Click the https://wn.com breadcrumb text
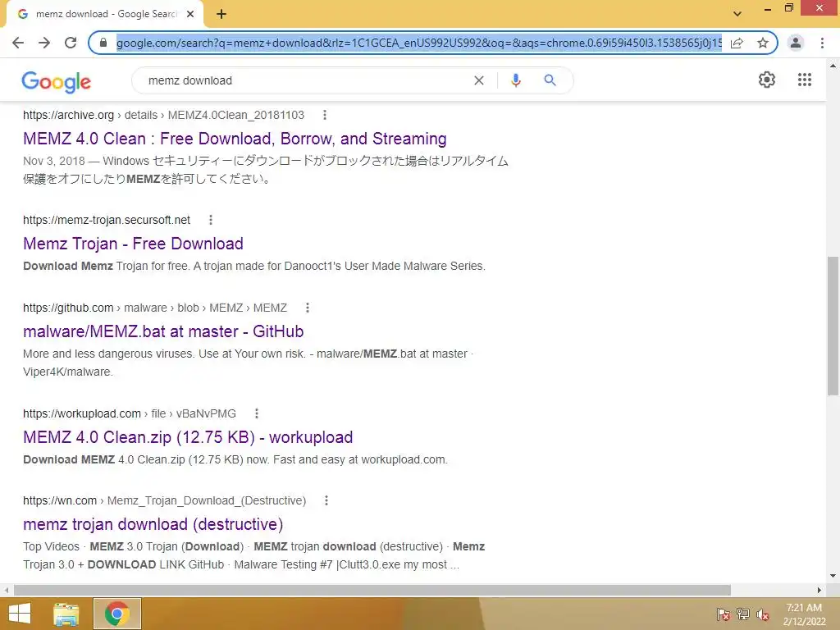840x630 pixels. [x=60, y=500]
